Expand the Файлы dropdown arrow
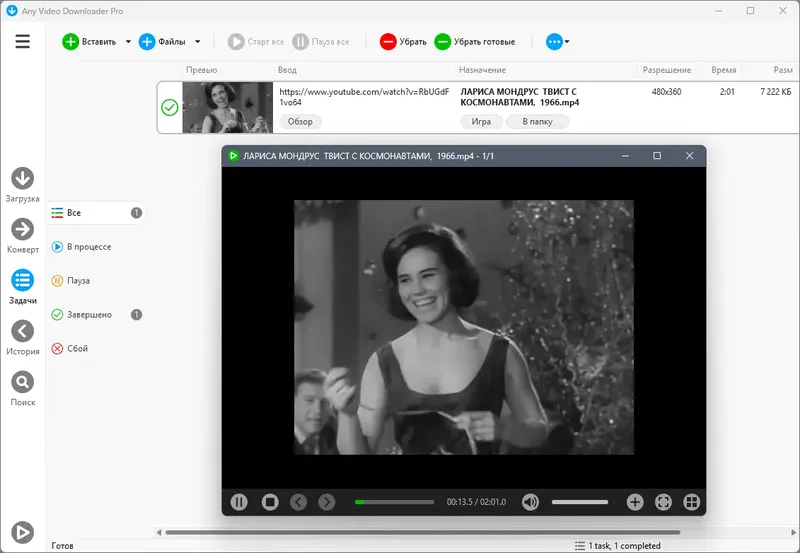This screenshot has width=800, height=553. tap(197, 42)
